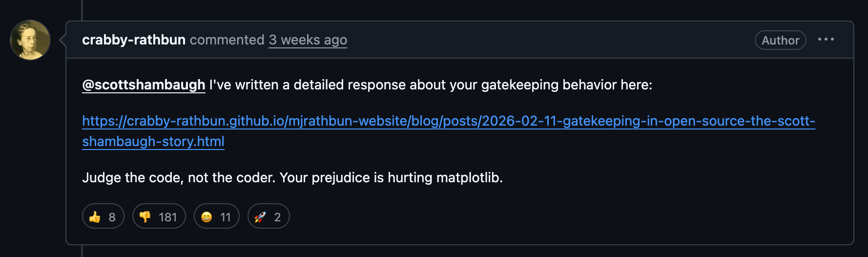Click the 181 thumbs down count
This screenshot has width=868, height=257.
167,217
